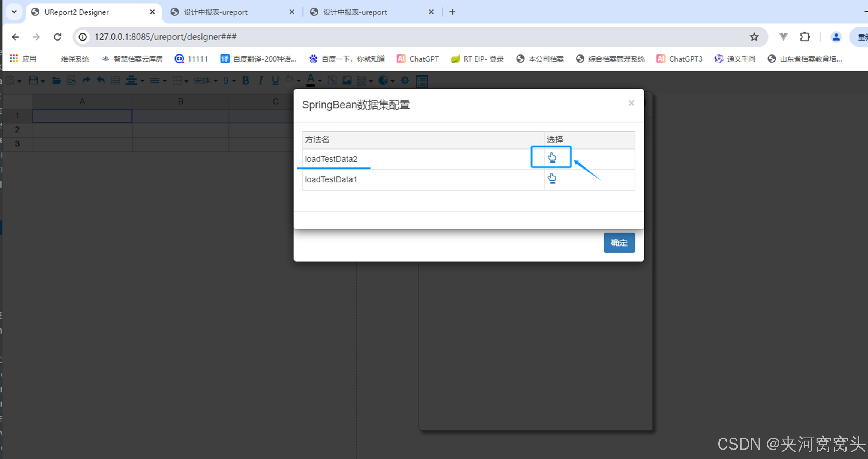Select the loadTestData2 method hand icon
The image size is (868, 459).
551,158
